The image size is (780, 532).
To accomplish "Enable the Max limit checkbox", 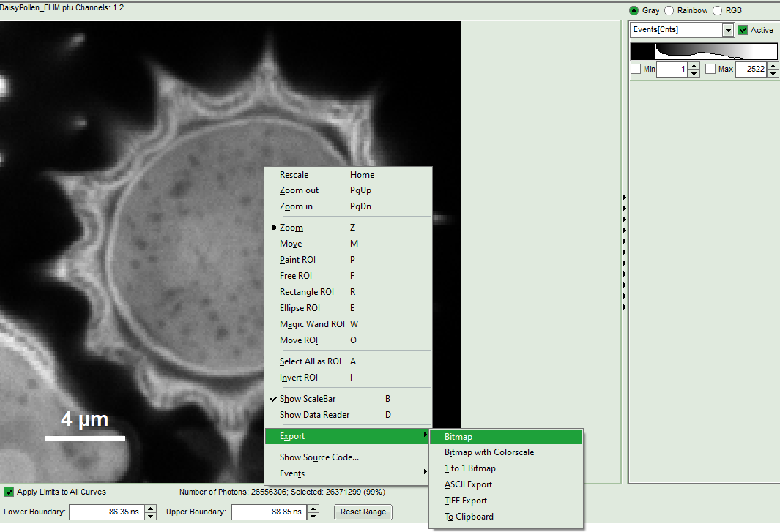I will coord(710,69).
